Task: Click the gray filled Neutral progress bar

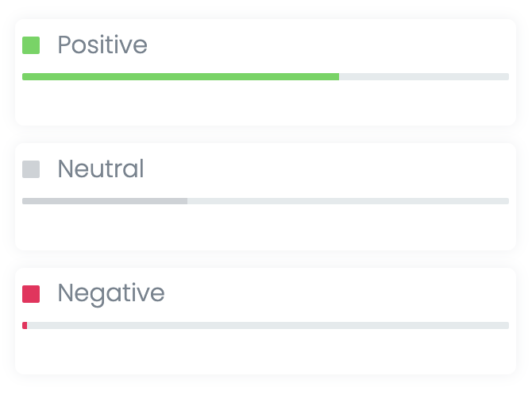Action: pyautogui.click(x=105, y=201)
